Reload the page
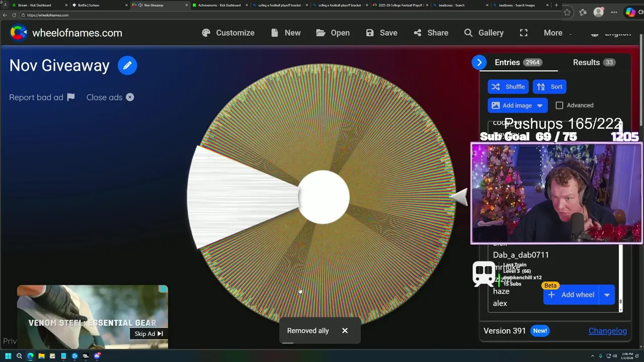 14,15
